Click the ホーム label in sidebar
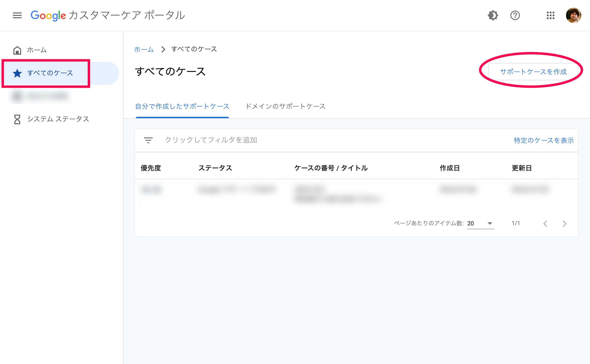Image resolution: width=590 pixels, height=364 pixels. pos(37,50)
